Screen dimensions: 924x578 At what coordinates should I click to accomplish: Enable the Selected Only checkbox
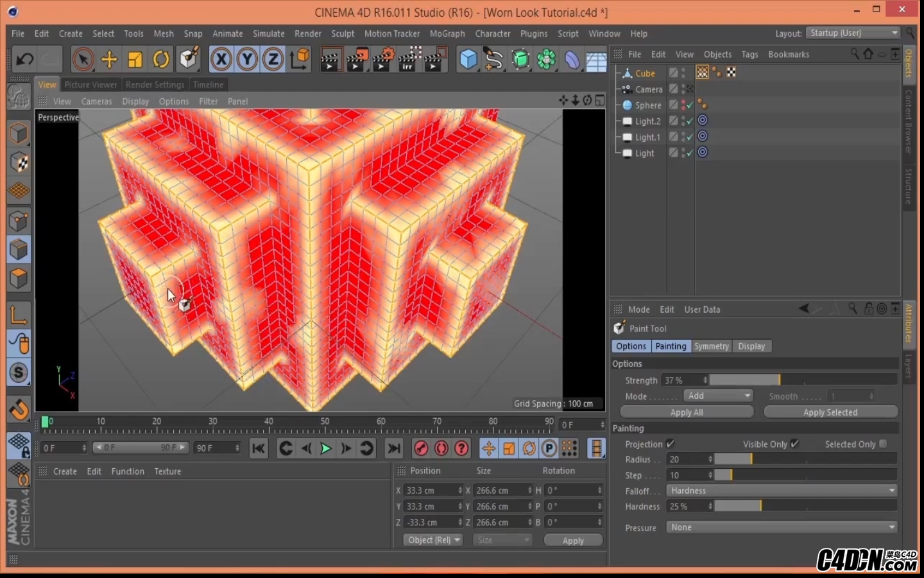click(883, 444)
